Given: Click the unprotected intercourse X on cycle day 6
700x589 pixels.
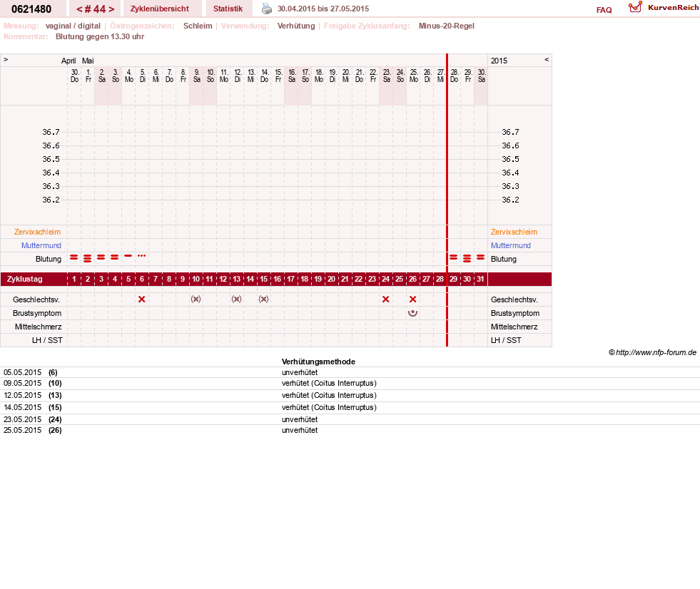Looking at the screenshot, I should tap(141, 299).
